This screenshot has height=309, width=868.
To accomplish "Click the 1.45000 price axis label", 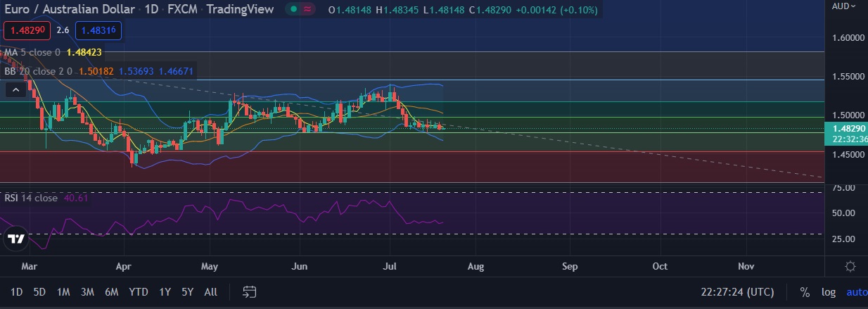I will [x=848, y=154].
